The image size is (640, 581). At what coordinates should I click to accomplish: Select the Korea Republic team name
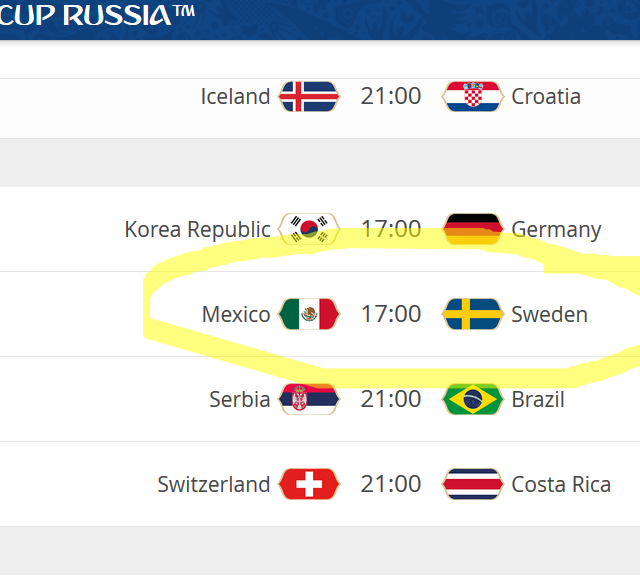[197, 229]
